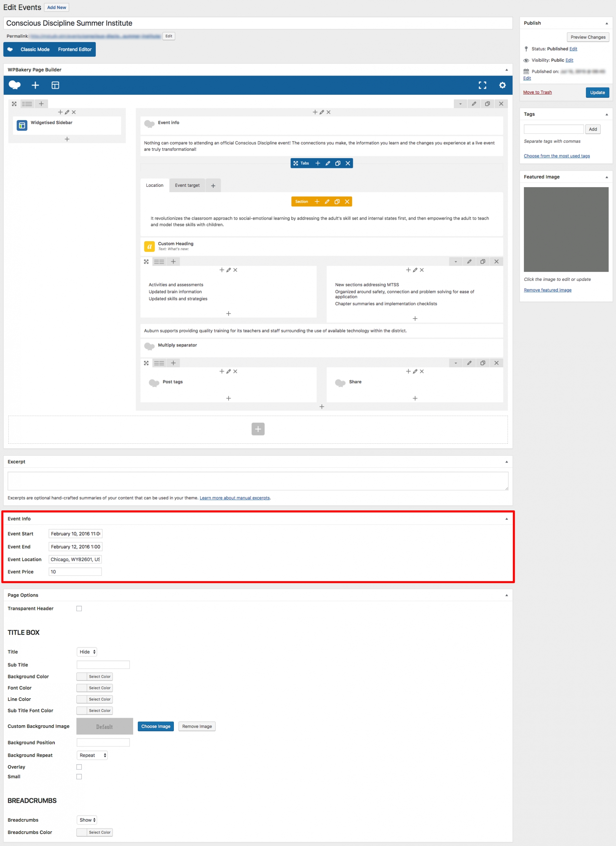Toggle the Small checkbox

click(x=79, y=777)
